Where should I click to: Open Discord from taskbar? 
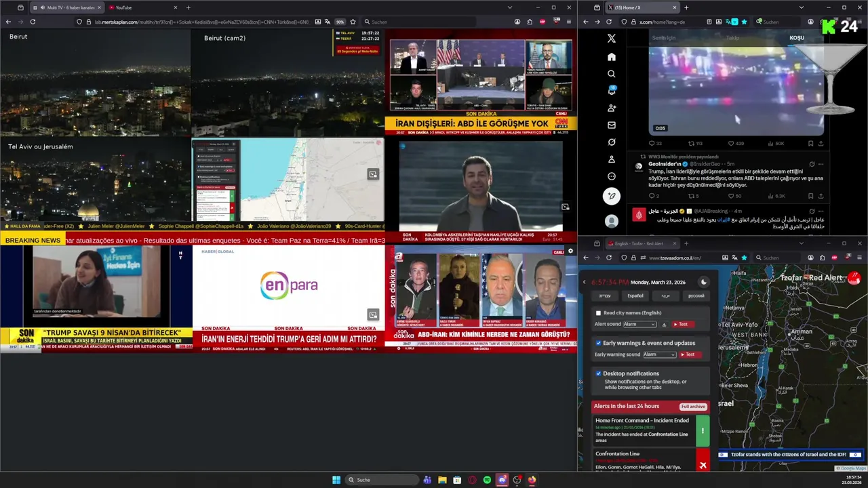tap(502, 480)
